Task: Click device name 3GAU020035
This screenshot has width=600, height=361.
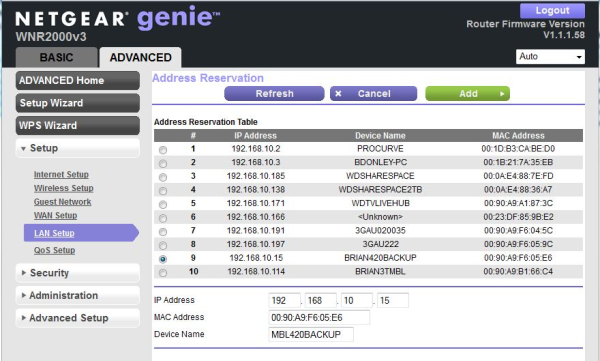Action: point(380,231)
